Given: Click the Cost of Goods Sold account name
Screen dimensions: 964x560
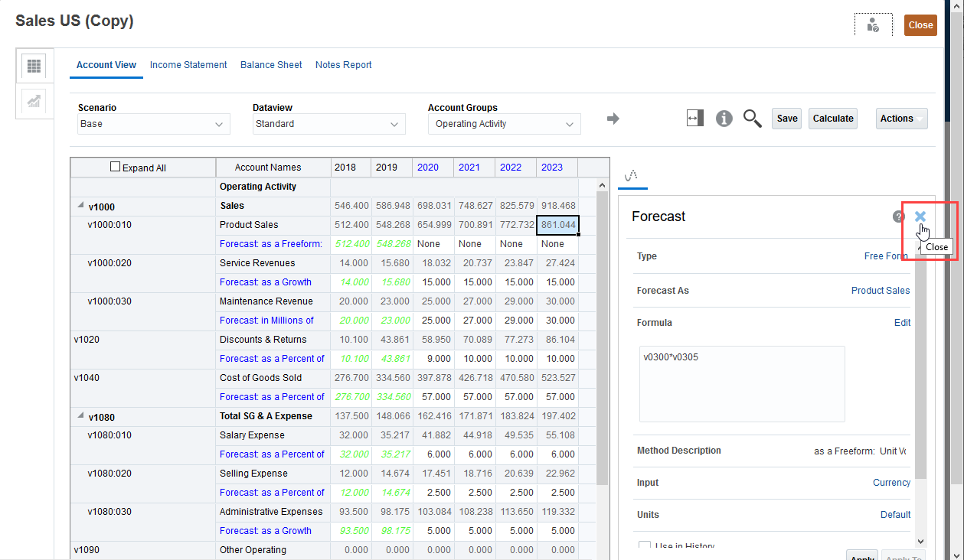Looking at the screenshot, I should [260, 378].
